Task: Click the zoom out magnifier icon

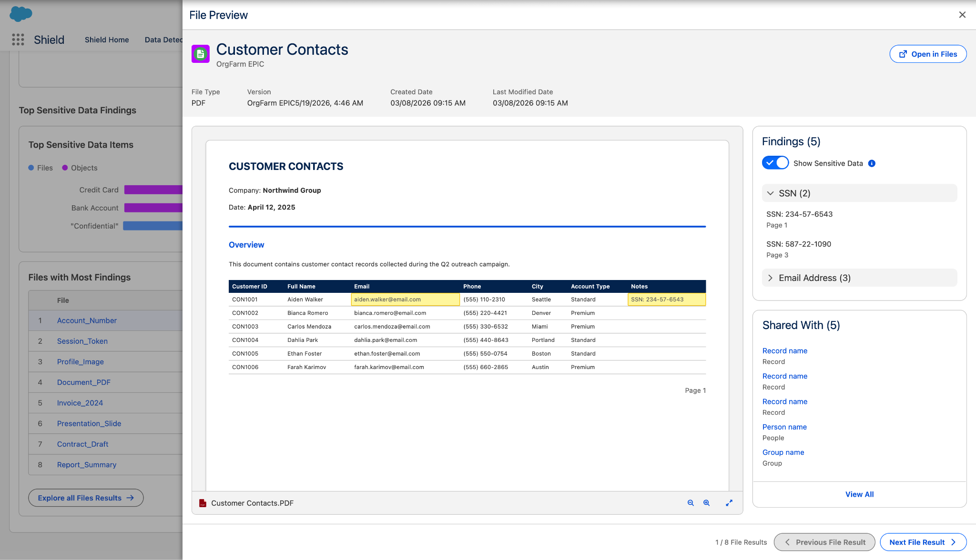Action: (691, 503)
